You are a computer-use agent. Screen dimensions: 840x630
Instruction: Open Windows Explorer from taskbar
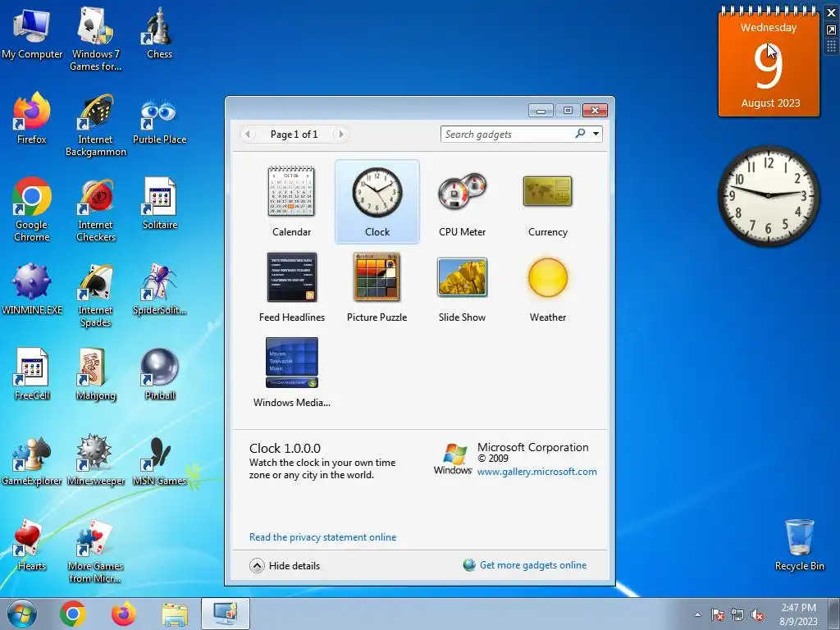[x=175, y=614]
